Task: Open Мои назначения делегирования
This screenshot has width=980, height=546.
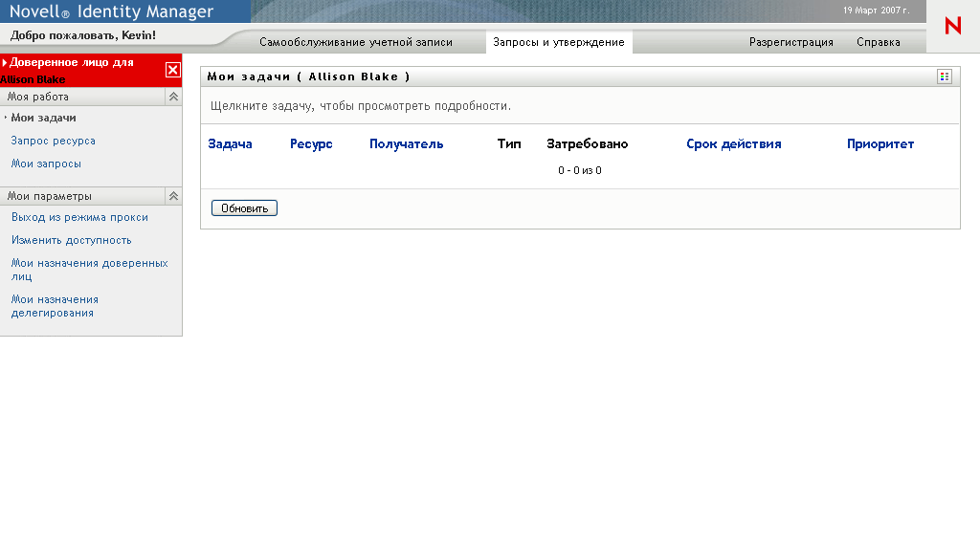Action: [55, 306]
